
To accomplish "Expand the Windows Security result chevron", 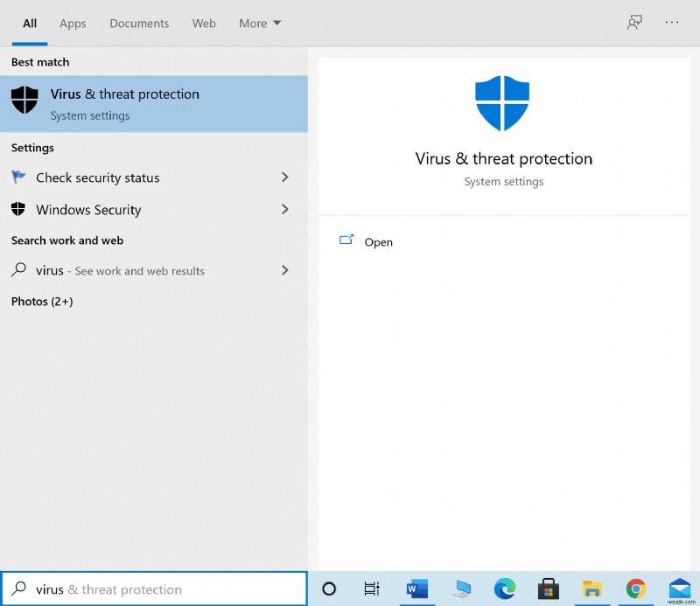I will click(284, 210).
